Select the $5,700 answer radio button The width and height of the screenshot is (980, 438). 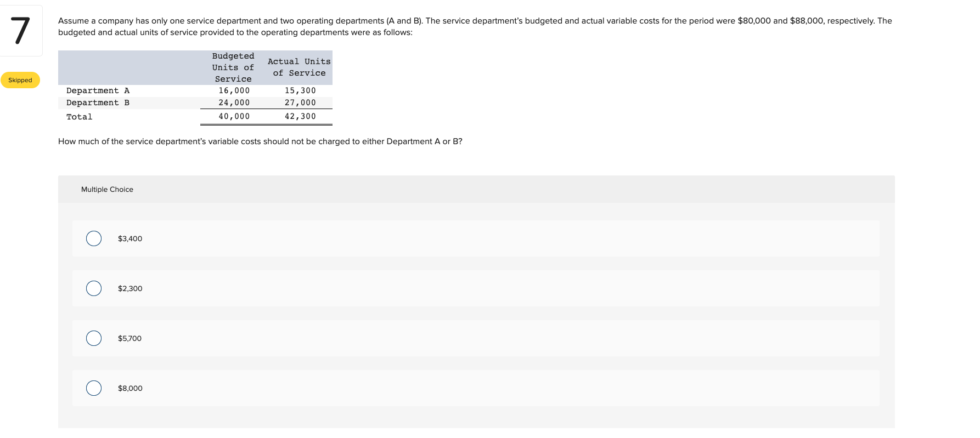coord(93,338)
